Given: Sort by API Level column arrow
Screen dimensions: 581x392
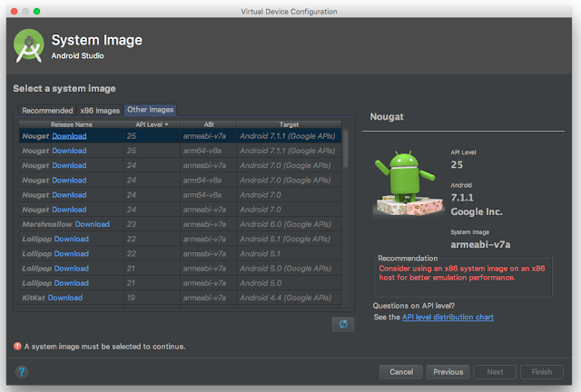Looking at the screenshot, I should [x=166, y=124].
